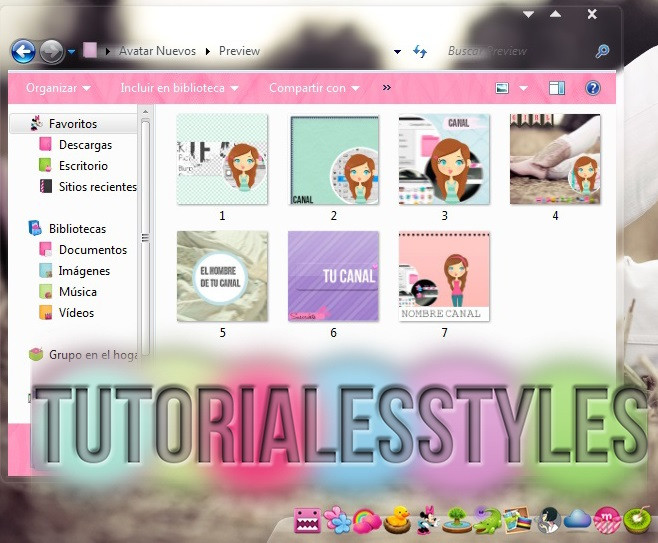Expand the arrow after Avatar Nuevos breadcrumb

(x=208, y=52)
